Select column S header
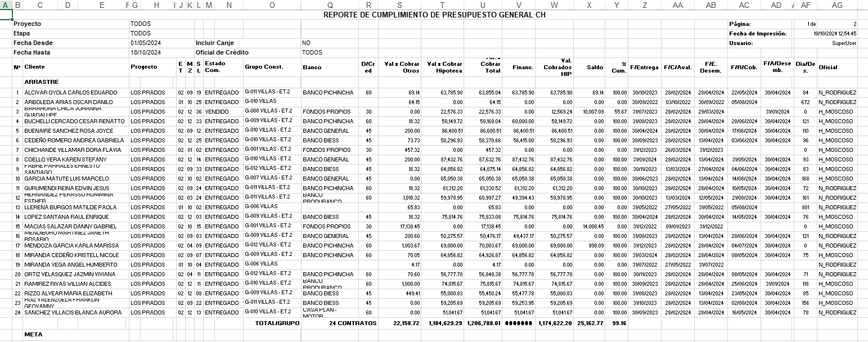 click(399, 5)
